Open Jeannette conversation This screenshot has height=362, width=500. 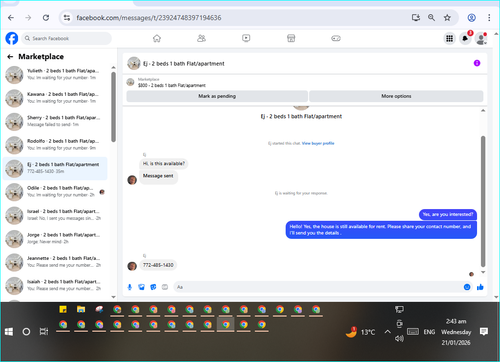(55, 262)
